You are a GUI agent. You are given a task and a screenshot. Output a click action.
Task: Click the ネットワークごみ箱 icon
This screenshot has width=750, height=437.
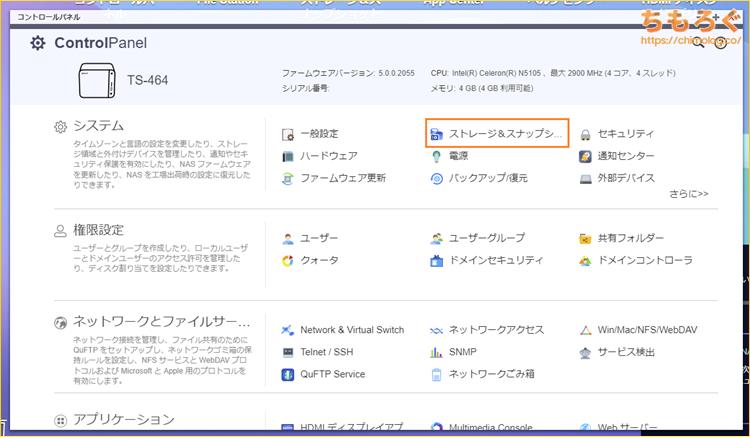coord(436,374)
